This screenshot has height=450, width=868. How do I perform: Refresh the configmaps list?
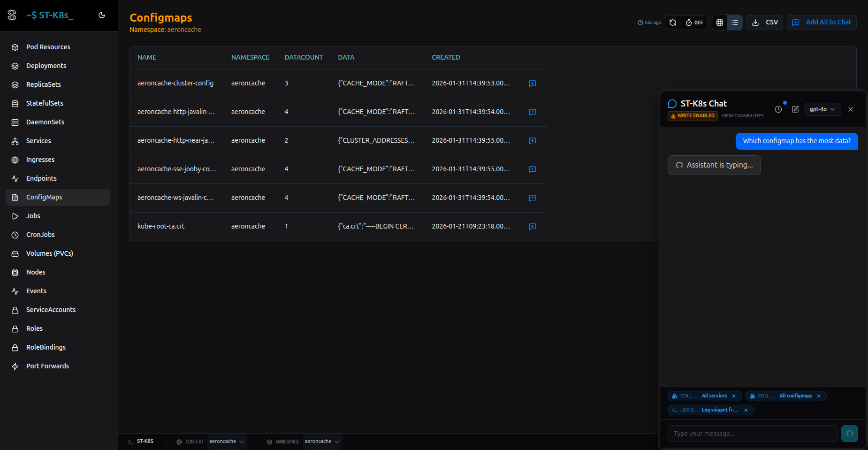point(672,23)
